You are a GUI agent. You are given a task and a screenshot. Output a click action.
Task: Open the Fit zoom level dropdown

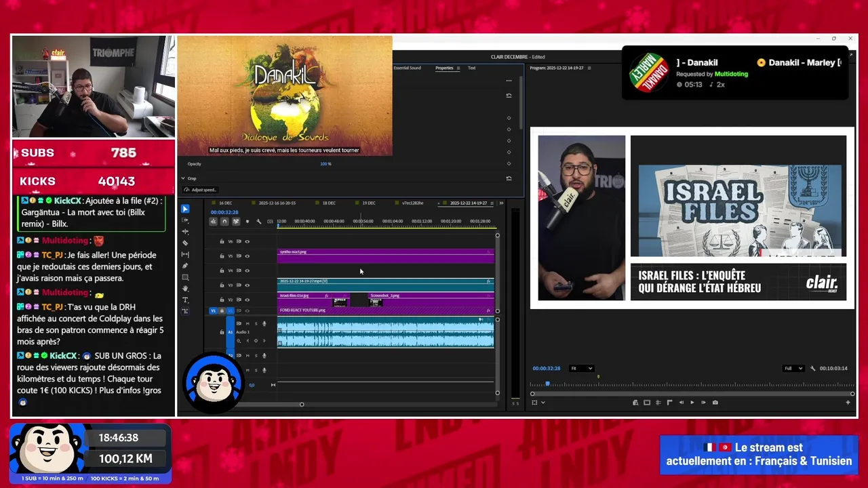coord(582,369)
